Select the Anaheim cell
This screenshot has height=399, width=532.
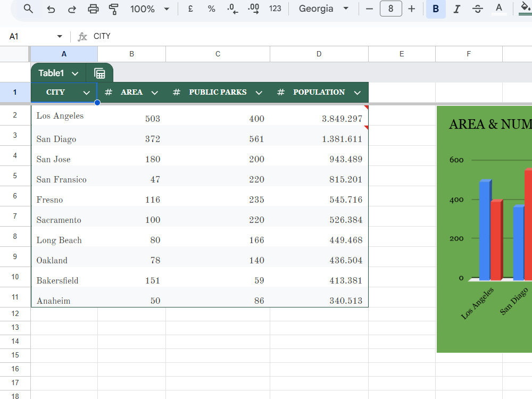tap(64, 297)
